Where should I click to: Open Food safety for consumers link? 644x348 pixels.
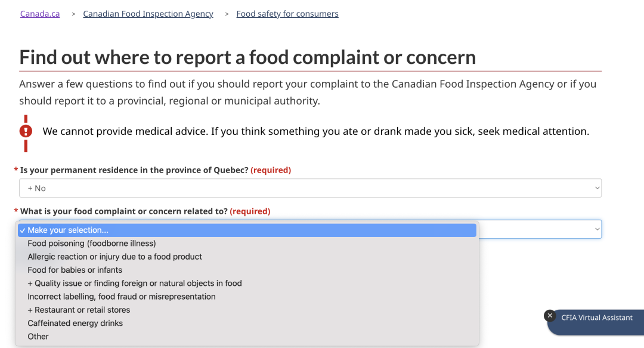[x=287, y=14]
